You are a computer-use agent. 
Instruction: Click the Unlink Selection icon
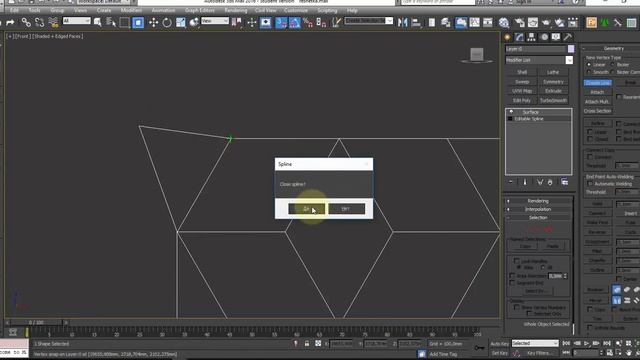point(40,22)
